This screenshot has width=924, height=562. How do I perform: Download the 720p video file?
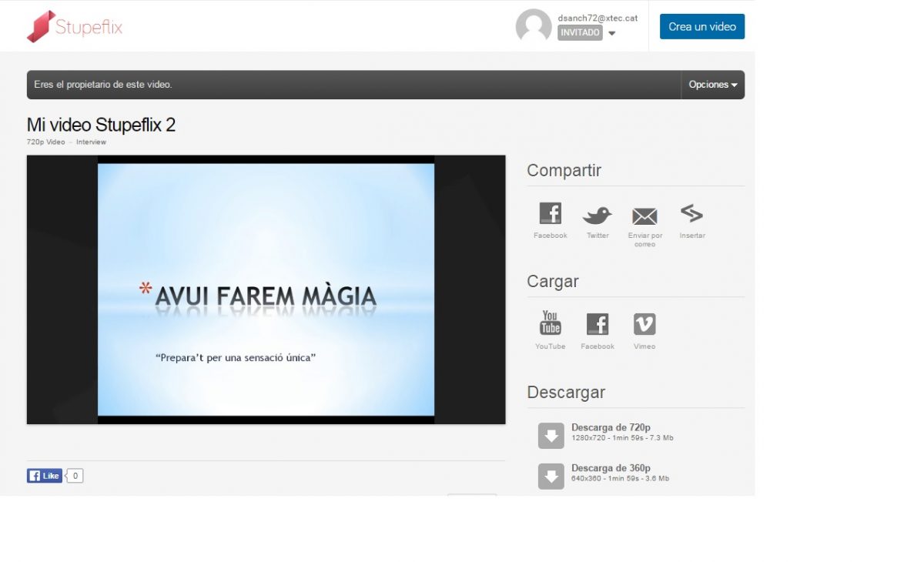point(551,436)
